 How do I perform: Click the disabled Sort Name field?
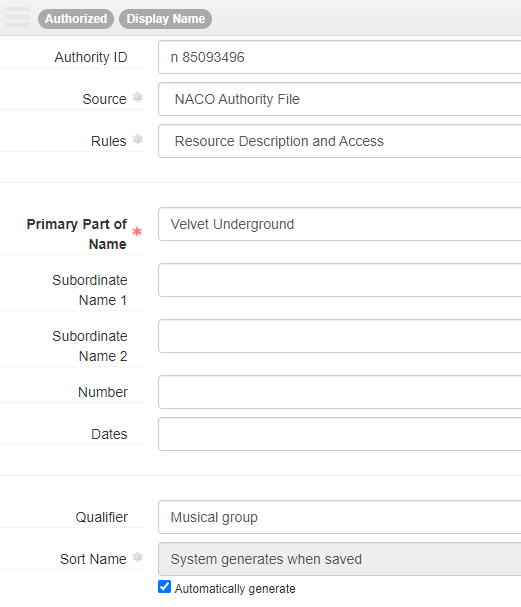339,559
